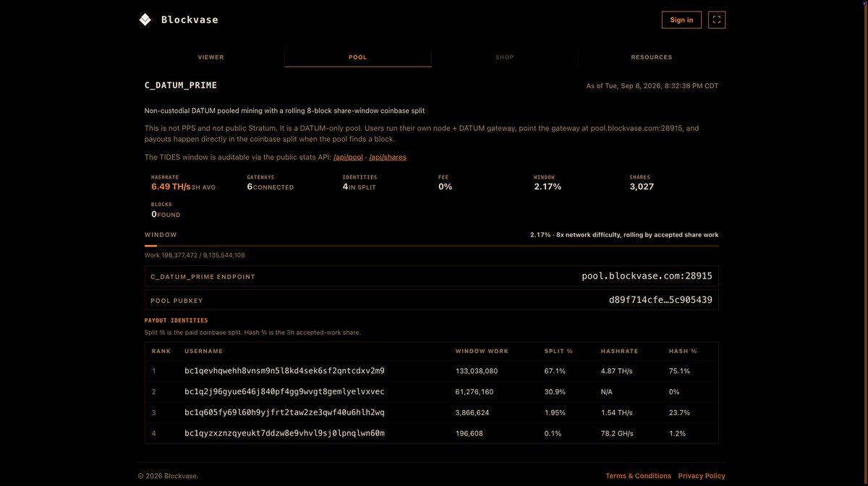Screen dimensions: 868x486
Task: Open the Privacy Policy link
Action: tap(702, 476)
